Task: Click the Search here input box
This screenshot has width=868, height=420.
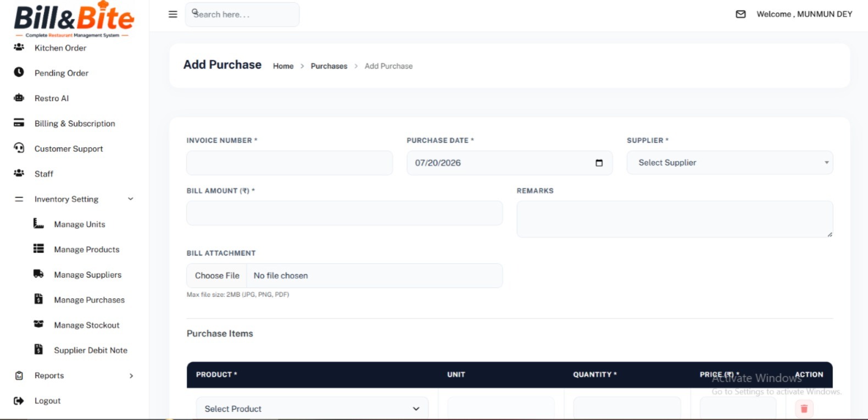Action: [242, 14]
